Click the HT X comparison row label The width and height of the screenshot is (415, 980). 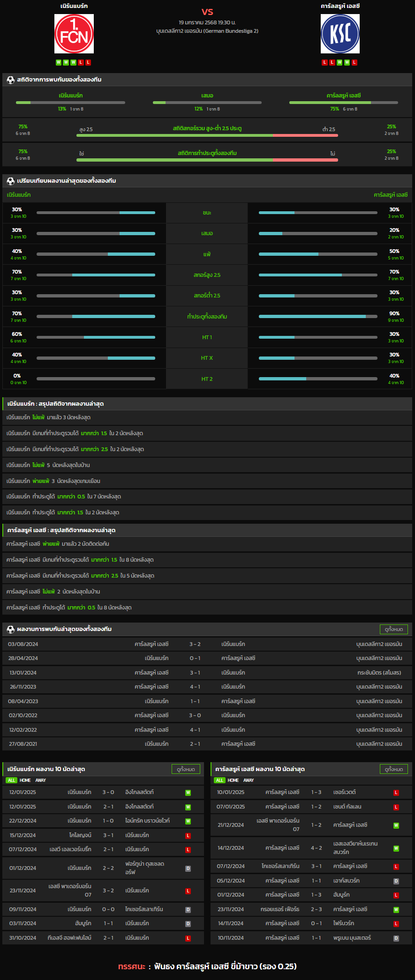pyautogui.click(x=207, y=358)
